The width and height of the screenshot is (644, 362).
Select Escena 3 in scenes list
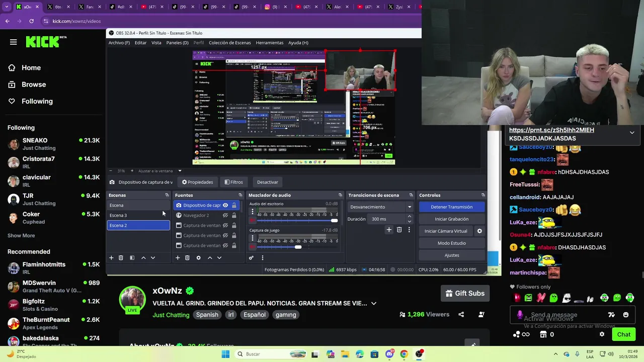[x=138, y=215]
